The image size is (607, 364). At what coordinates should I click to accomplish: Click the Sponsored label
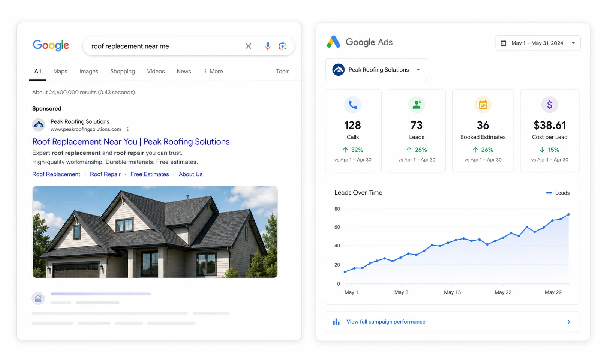coord(47,109)
